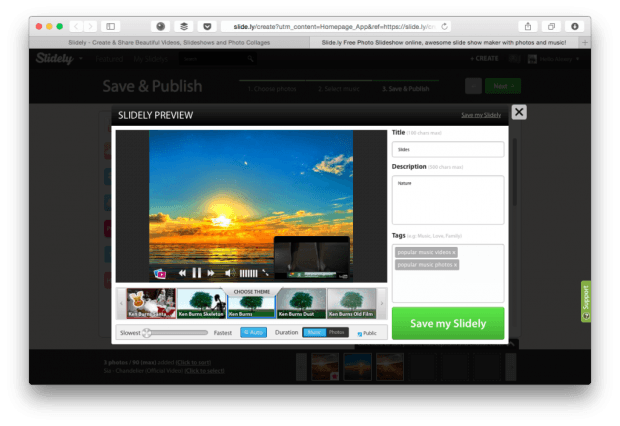This screenshot has width=620, height=426.
Task: Toggle the Safari sidebar button
Action: 110,26
